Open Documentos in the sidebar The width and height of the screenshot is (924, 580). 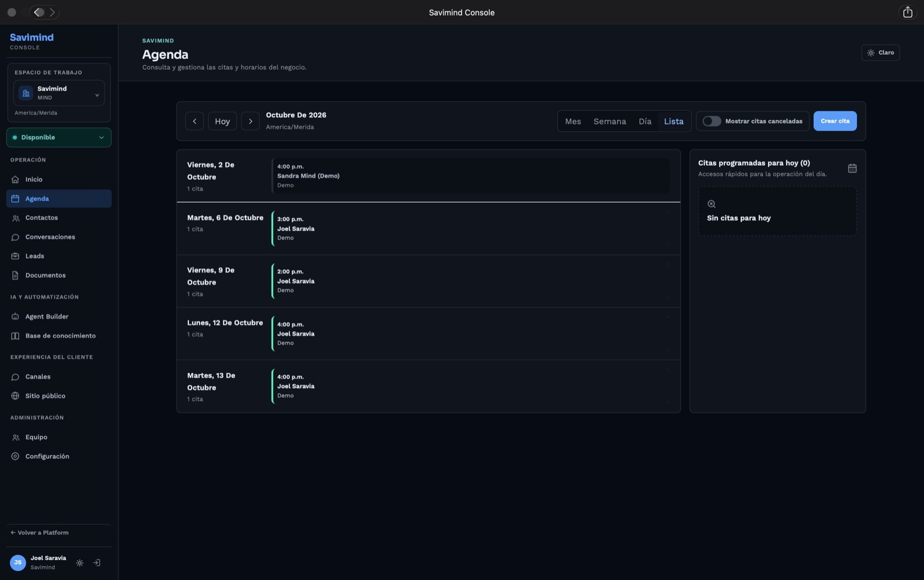point(59,276)
